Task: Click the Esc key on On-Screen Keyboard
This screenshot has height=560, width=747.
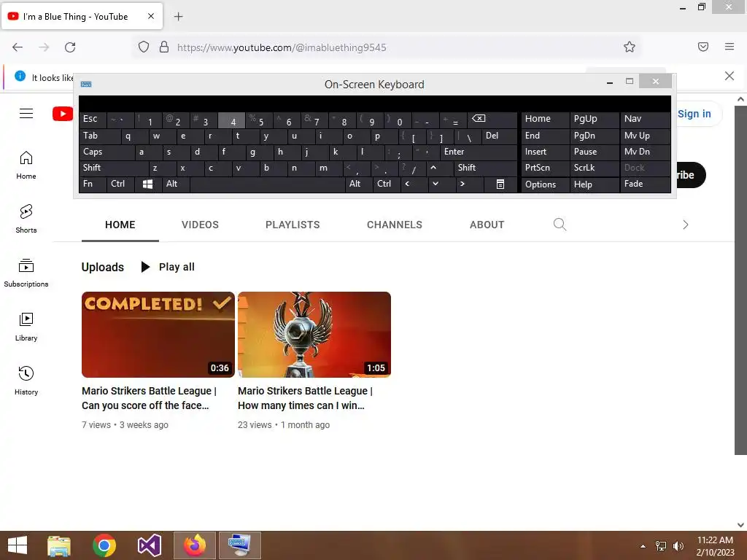Action: (93, 119)
